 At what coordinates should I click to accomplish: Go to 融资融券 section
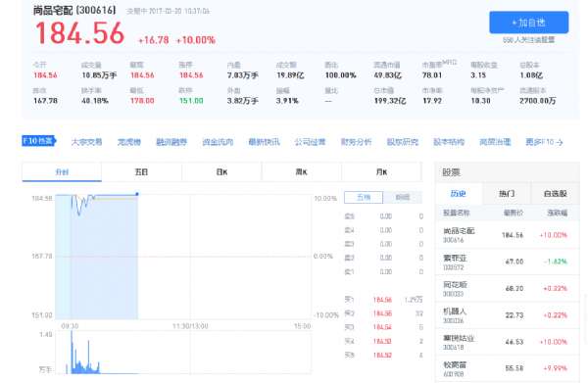(171, 142)
